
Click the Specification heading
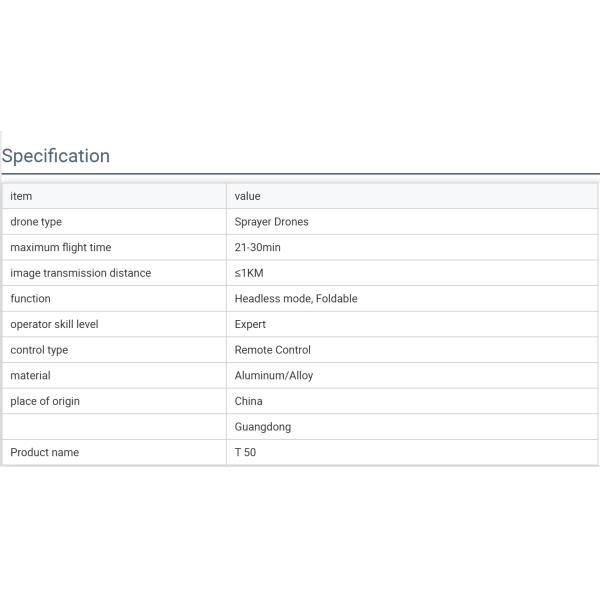(x=56, y=156)
